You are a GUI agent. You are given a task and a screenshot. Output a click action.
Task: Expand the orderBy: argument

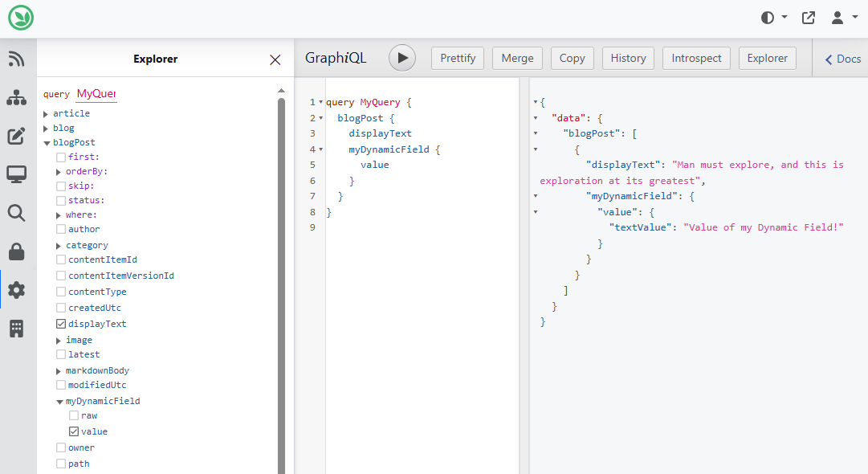click(59, 172)
